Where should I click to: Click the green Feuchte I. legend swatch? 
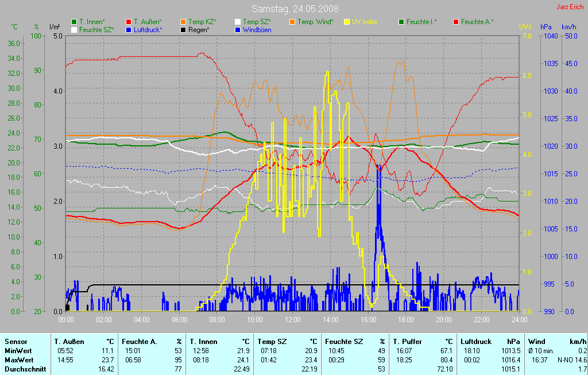401,22
